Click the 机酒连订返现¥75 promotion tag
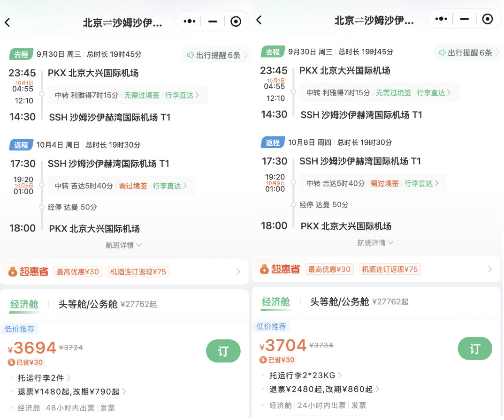Screen dimensions: 504x420 [138, 271]
